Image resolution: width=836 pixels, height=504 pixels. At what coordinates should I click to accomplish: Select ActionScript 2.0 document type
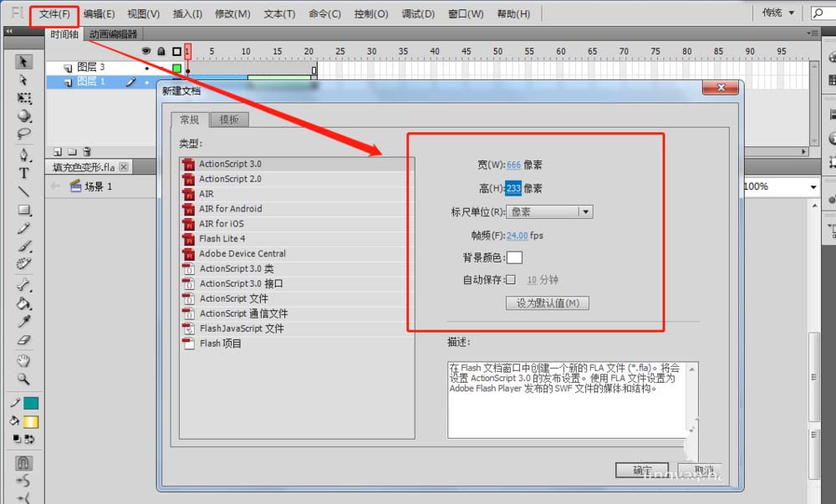(x=297, y=179)
